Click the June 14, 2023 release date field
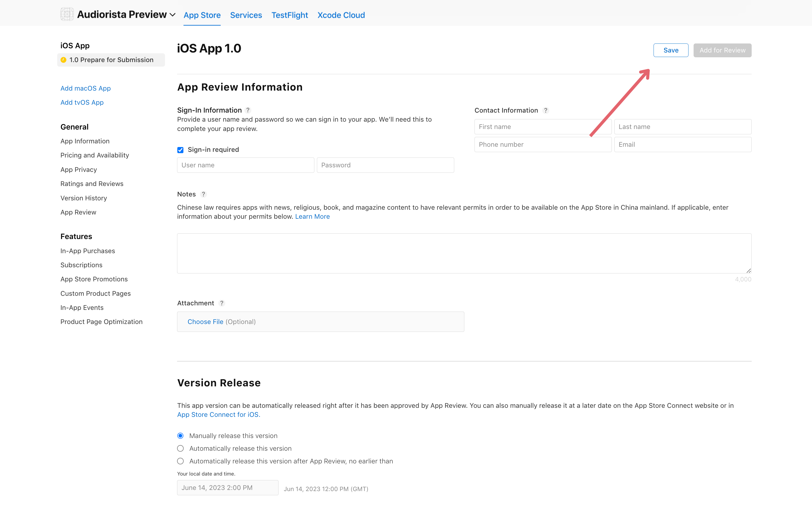Screen dimensions: 812x508 228,488
